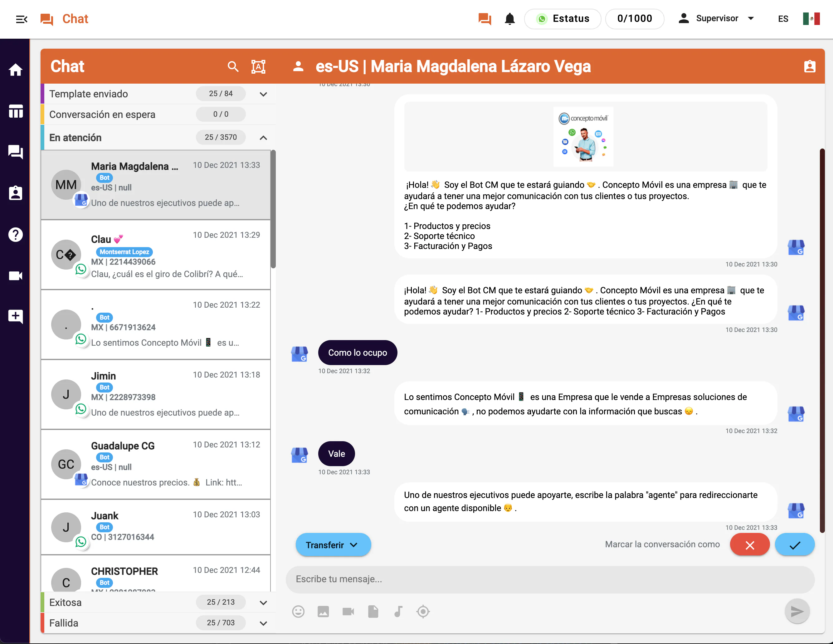Click the Estatus button

[563, 19]
